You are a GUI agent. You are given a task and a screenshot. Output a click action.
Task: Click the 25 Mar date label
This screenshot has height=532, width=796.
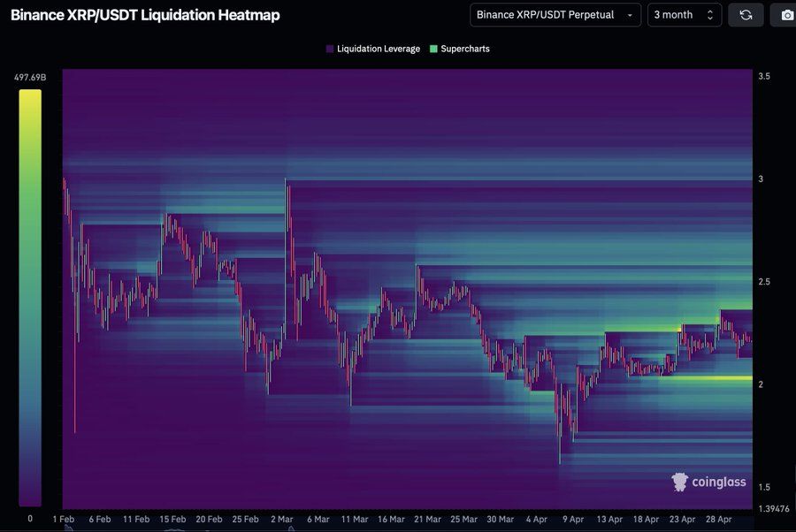[463, 520]
